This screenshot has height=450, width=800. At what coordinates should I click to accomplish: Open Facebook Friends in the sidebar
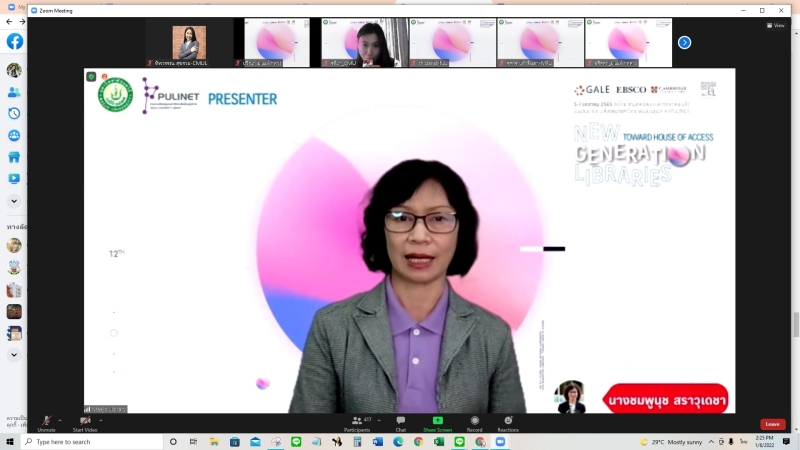pos(14,92)
